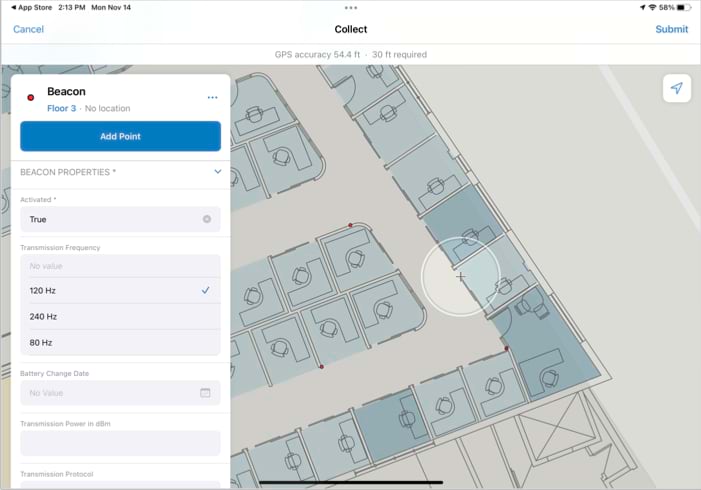Tap the Transmission Power in dBm field
This screenshot has width=701, height=490.
[x=120, y=443]
